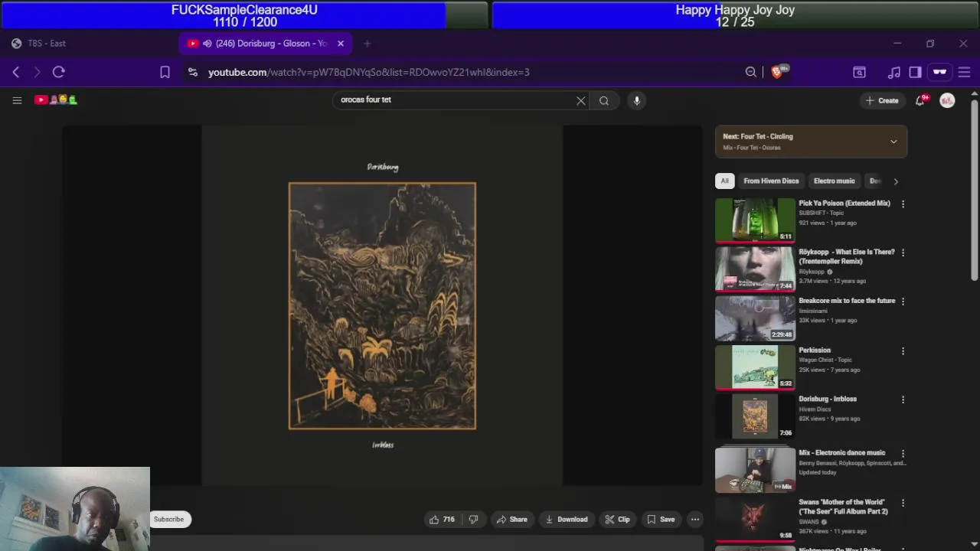Open site settings icon beside the URL

pyautogui.click(x=193, y=72)
